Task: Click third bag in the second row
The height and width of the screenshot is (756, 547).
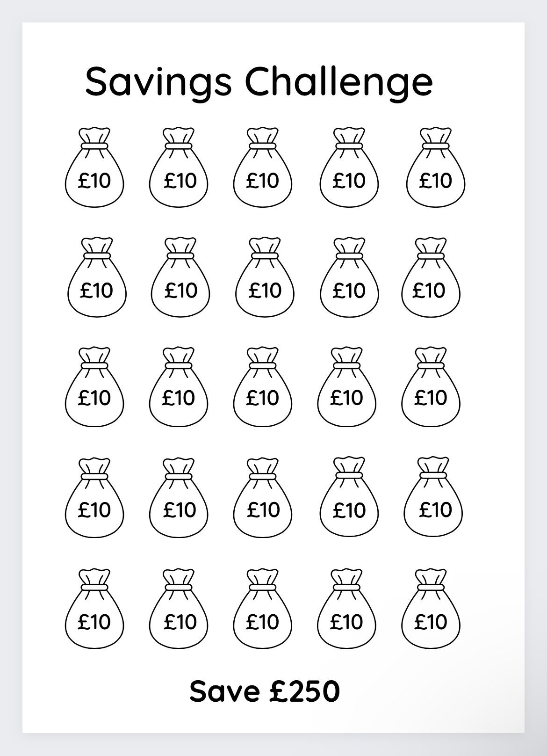Action: click(x=265, y=277)
